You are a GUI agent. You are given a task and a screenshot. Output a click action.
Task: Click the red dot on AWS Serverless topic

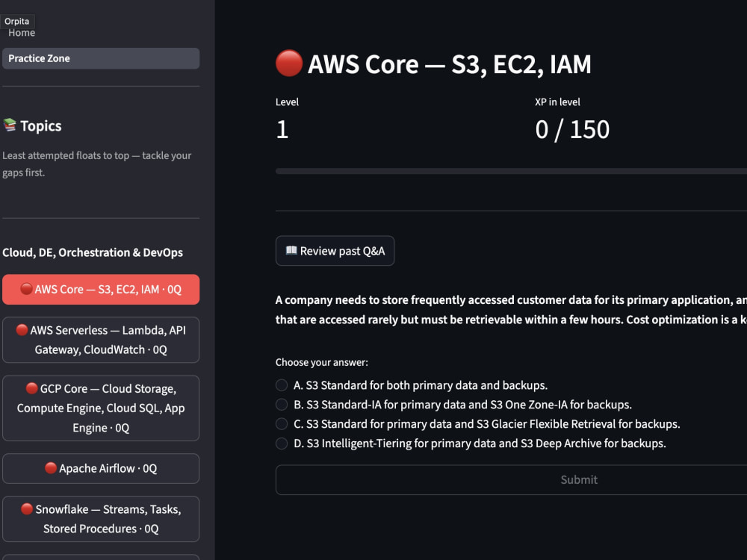tap(22, 329)
